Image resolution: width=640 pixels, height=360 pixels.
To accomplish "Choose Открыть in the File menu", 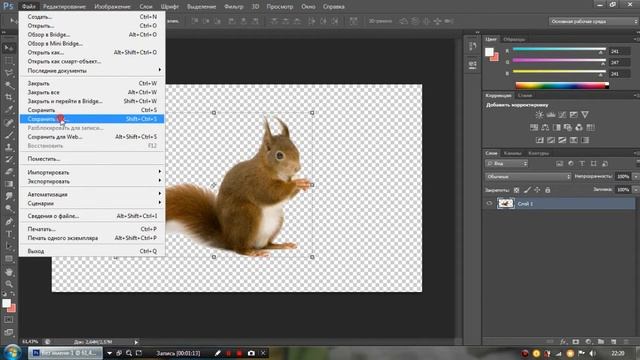I will (92, 26).
